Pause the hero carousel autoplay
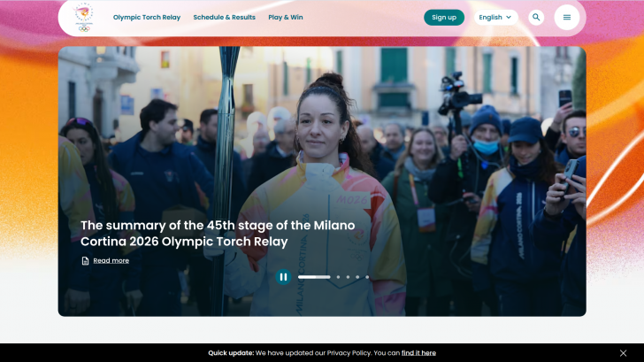This screenshot has width=644, height=362. coord(283,277)
